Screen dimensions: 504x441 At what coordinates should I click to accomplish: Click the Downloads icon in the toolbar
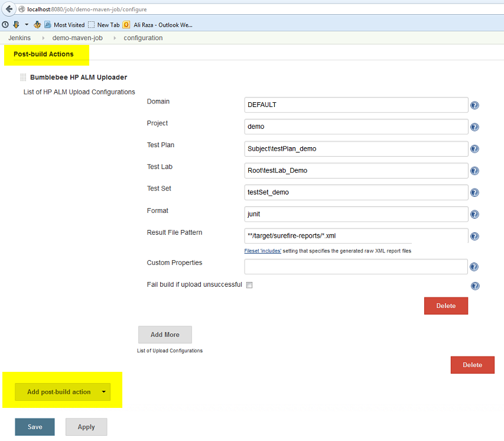tap(16, 24)
